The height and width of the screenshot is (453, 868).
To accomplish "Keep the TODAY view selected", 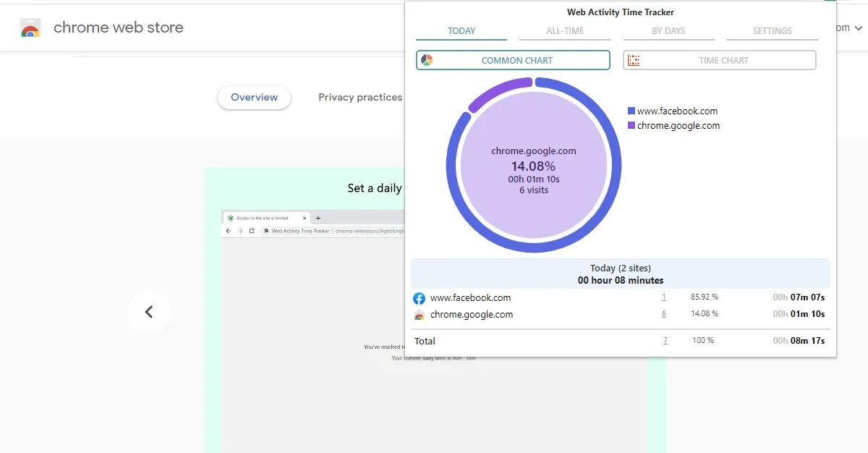I will pyautogui.click(x=461, y=31).
